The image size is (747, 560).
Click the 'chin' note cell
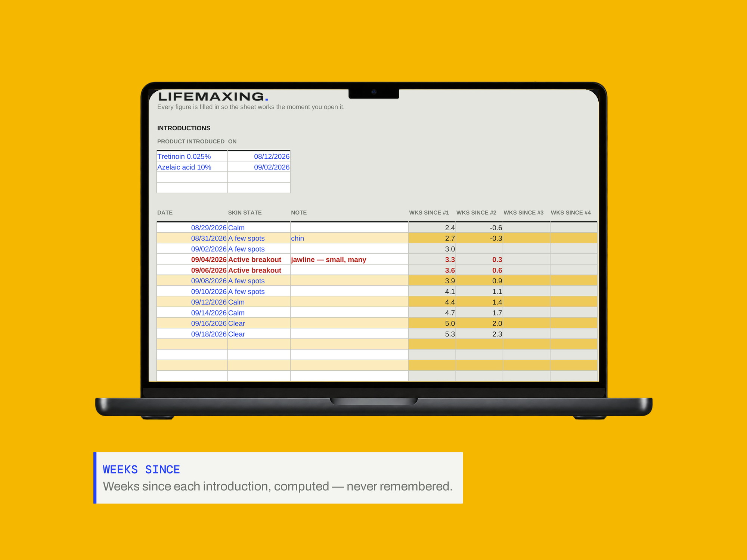(349, 238)
